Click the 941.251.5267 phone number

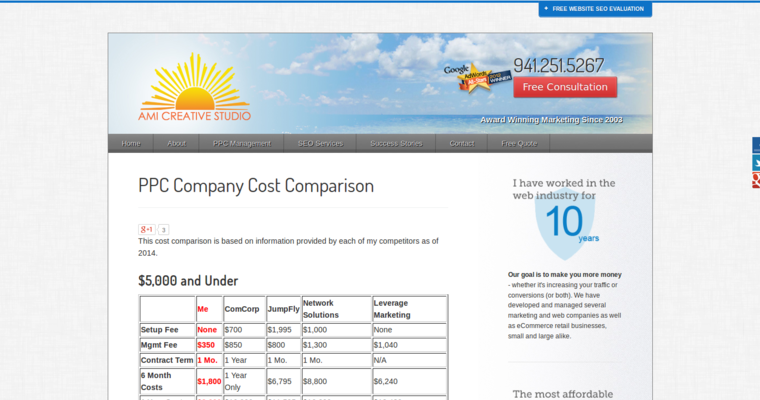coord(559,65)
